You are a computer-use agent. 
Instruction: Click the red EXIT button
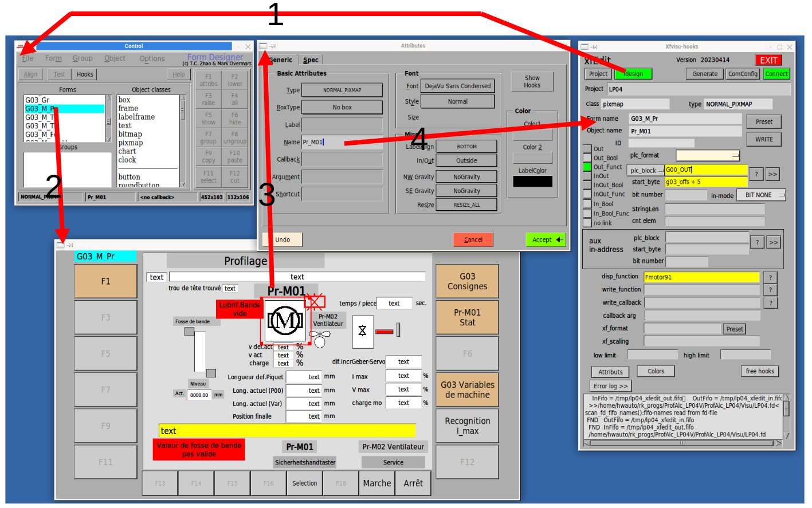[768, 60]
